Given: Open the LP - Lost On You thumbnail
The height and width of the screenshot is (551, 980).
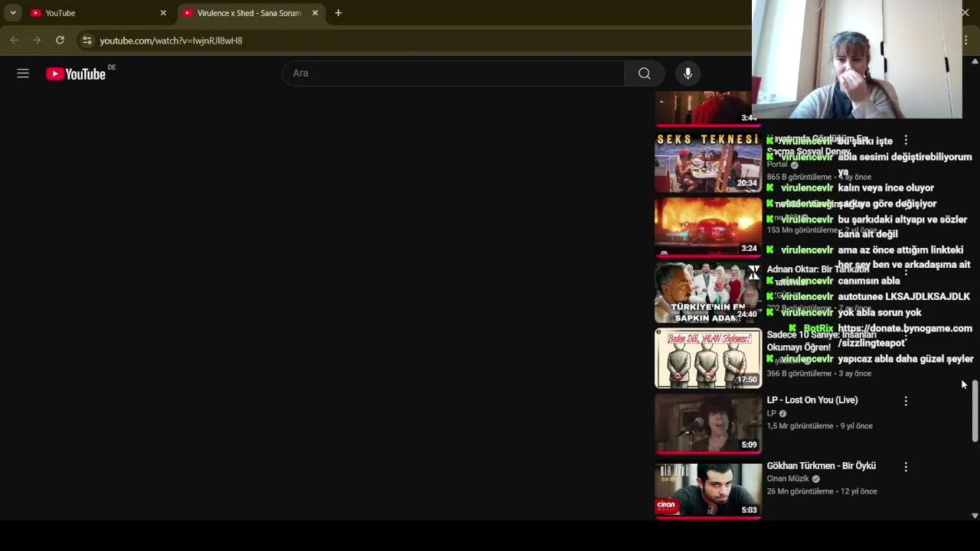Looking at the screenshot, I should coord(708,424).
